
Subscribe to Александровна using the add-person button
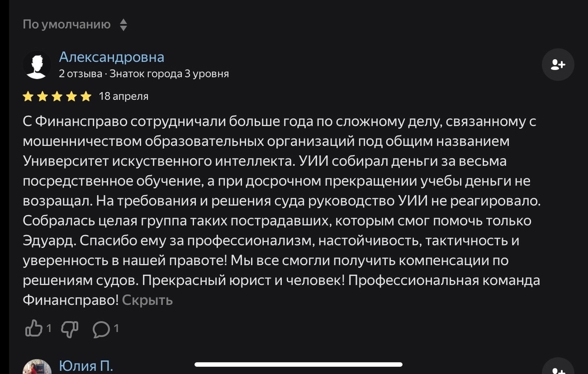[558, 65]
